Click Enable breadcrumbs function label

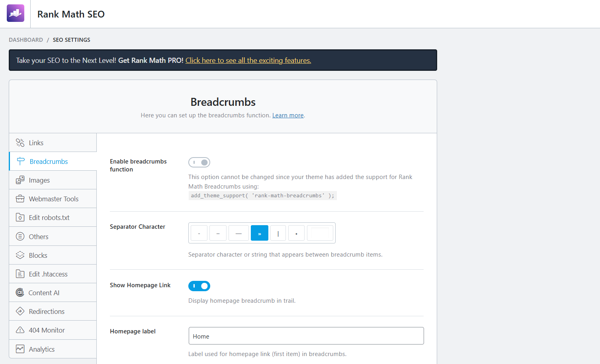coord(138,165)
